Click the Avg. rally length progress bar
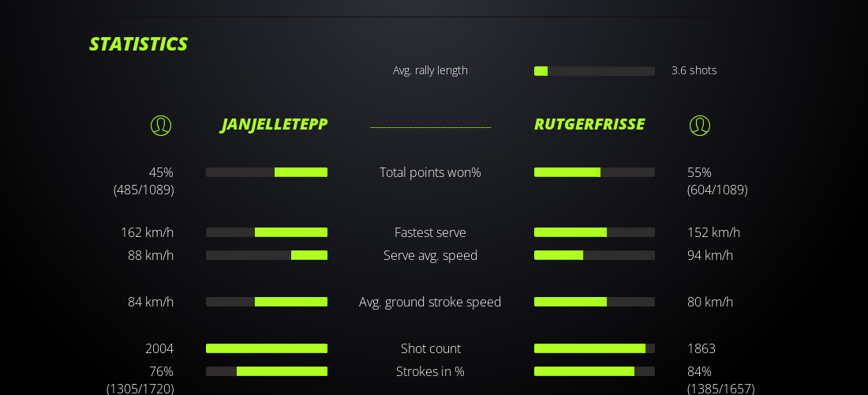This screenshot has width=868, height=395. click(x=594, y=71)
